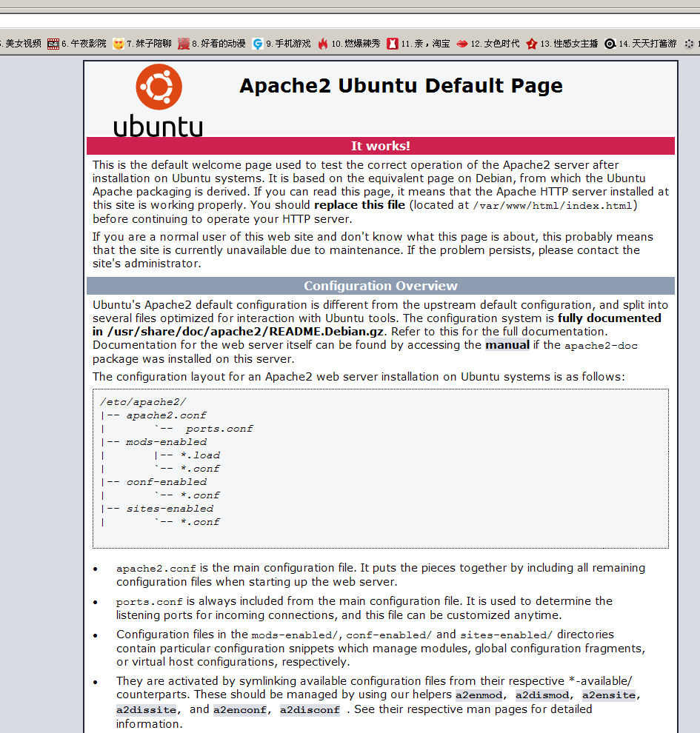
Task: Open the 6. 午夜影院 bookmark
Action: point(77,44)
